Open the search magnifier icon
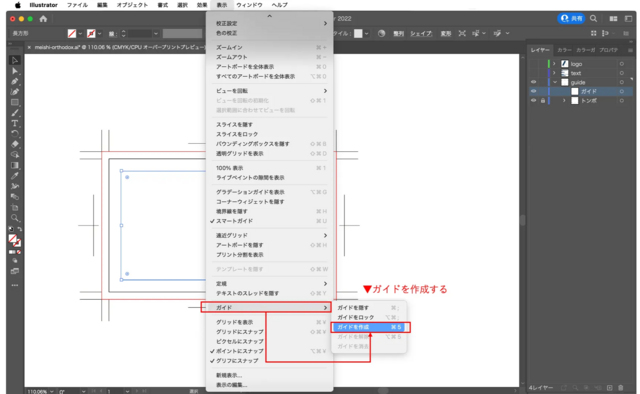This screenshot has height=394, width=640. 593,19
